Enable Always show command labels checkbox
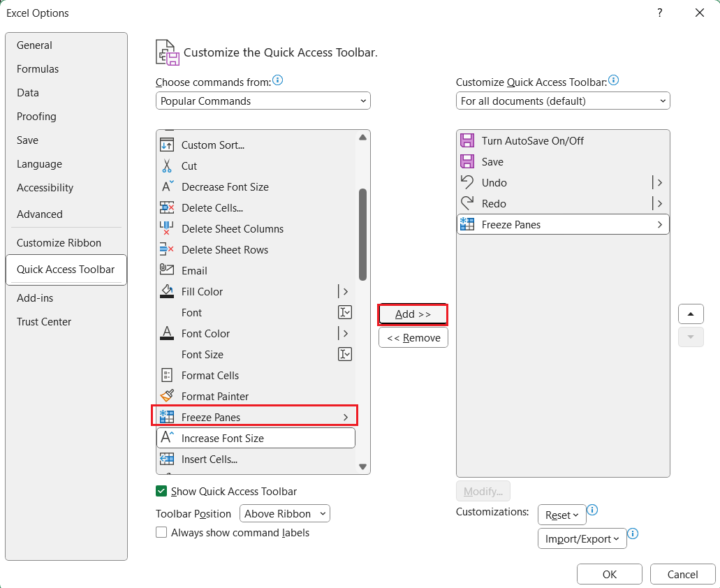 (161, 532)
